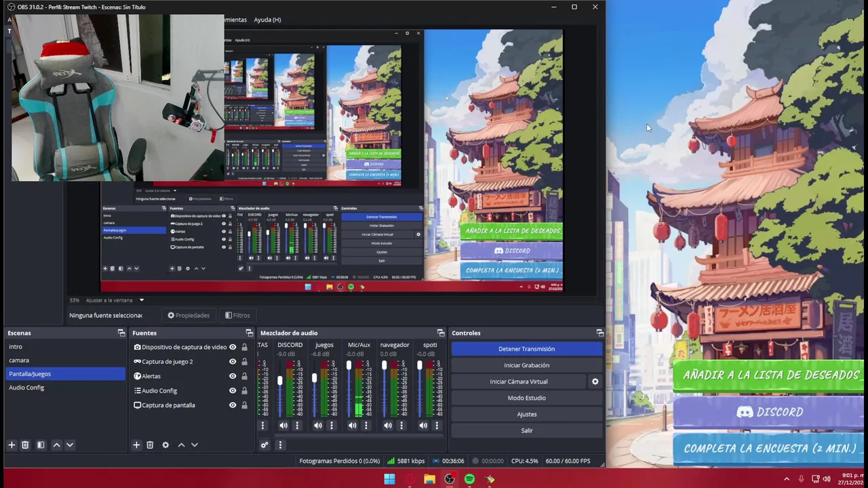Move scene down in Escenas toolbar
Image resolution: width=868 pixels, height=488 pixels.
[69, 445]
